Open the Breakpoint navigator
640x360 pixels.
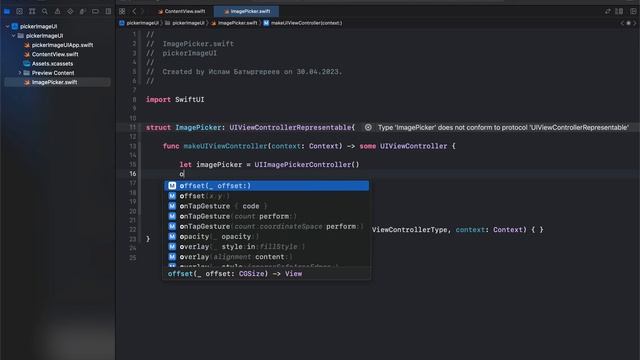point(95,11)
